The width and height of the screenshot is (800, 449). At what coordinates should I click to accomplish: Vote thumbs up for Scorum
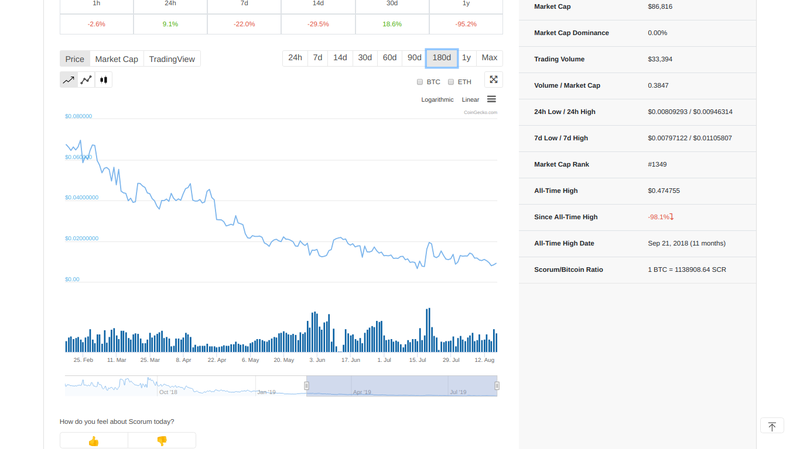[x=93, y=441]
